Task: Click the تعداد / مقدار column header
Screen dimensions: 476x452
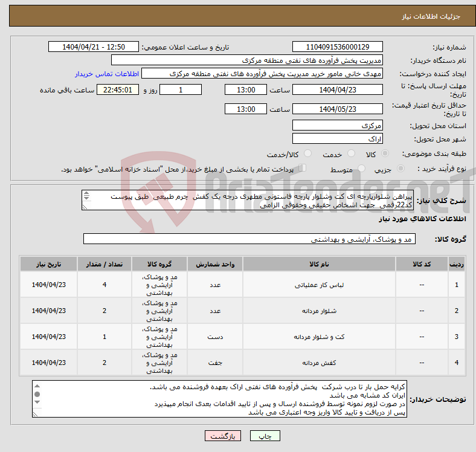Action: (x=105, y=264)
